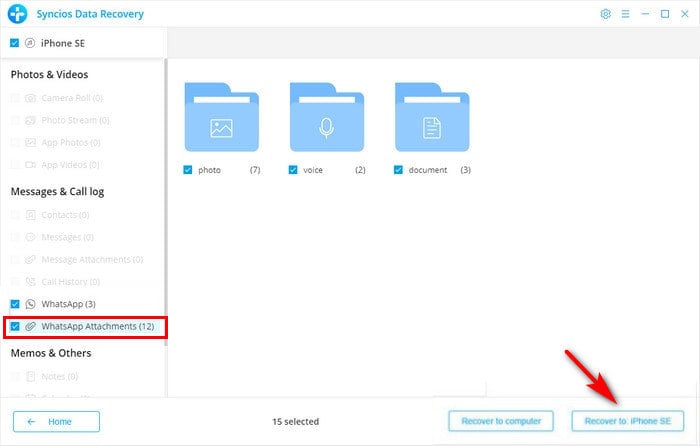700x446 pixels.
Task: Uncheck the voice folder checkbox
Action: tap(293, 170)
